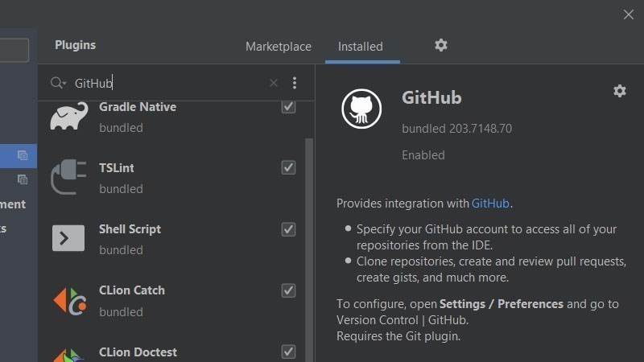
Task: Click the Shell Script terminal icon
Action: pyautogui.click(x=69, y=239)
